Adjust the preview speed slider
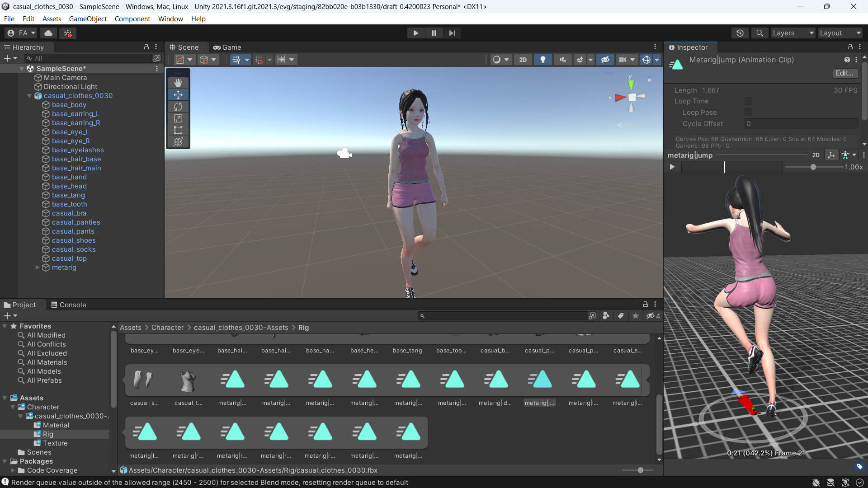868x488 pixels. pos(813,167)
